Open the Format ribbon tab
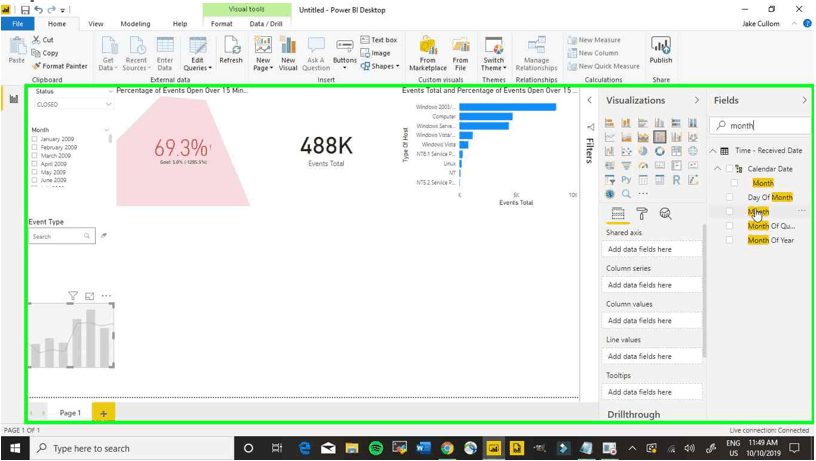Screen dimensions: 816x461 [x=222, y=23]
